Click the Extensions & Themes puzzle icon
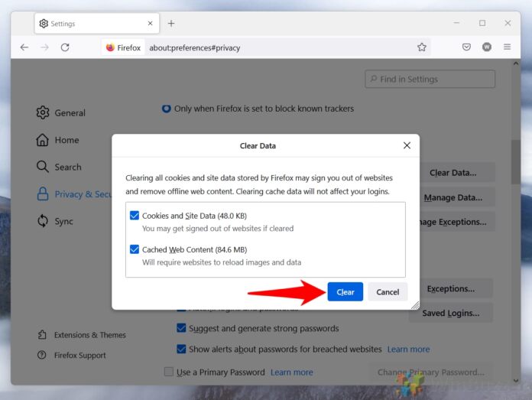This screenshot has height=400, width=532. click(x=42, y=335)
